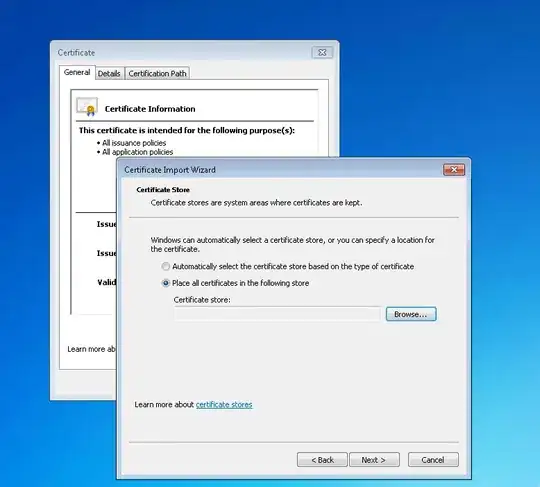The height and width of the screenshot is (487, 540).
Task: Click the 'Certificate store:' label
Action: pos(202,300)
